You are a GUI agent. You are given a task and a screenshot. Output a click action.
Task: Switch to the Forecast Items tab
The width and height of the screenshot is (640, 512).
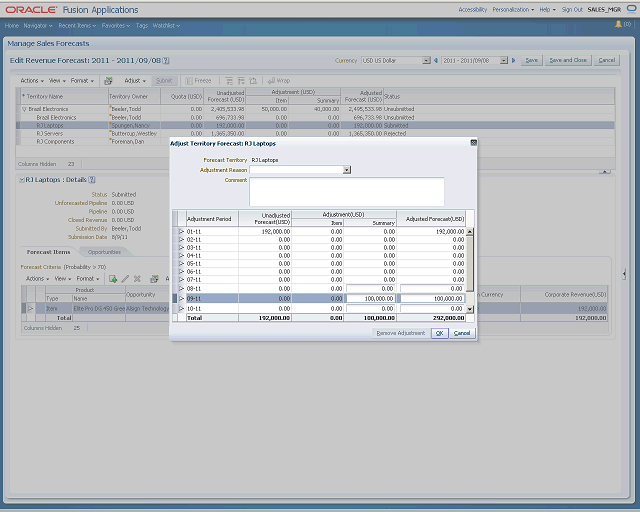pyautogui.click(x=48, y=252)
